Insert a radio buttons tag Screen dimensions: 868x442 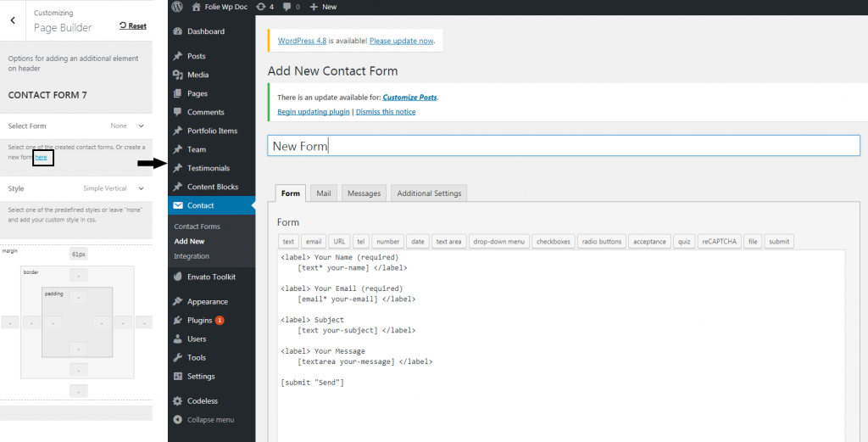[602, 242]
